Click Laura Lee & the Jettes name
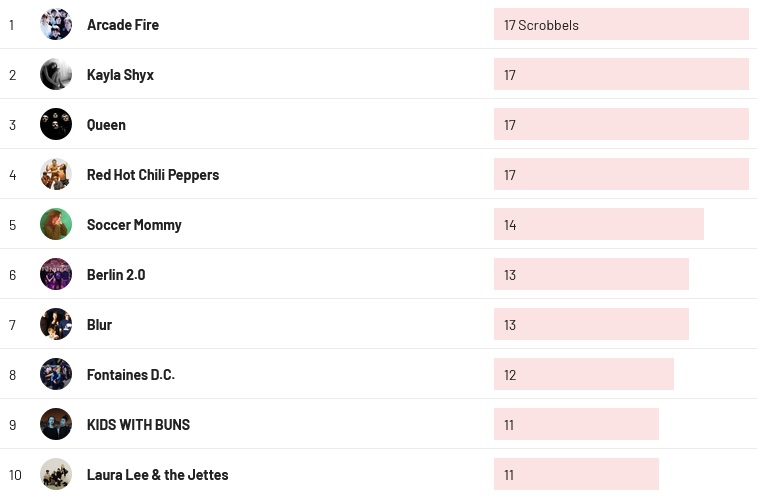 (157, 475)
